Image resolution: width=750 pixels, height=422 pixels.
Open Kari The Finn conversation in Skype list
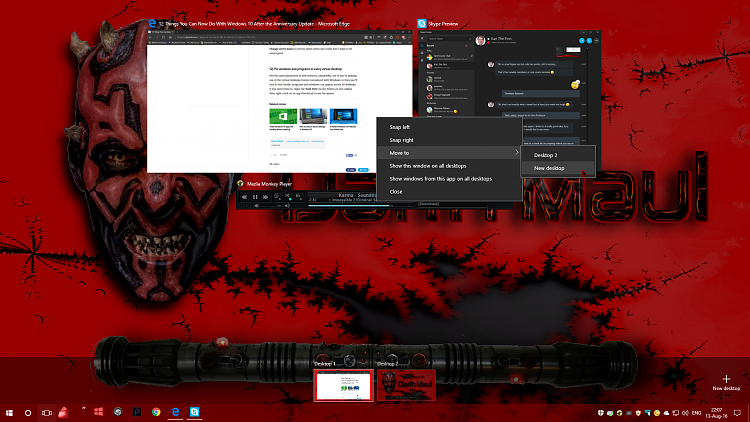(450, 66)
